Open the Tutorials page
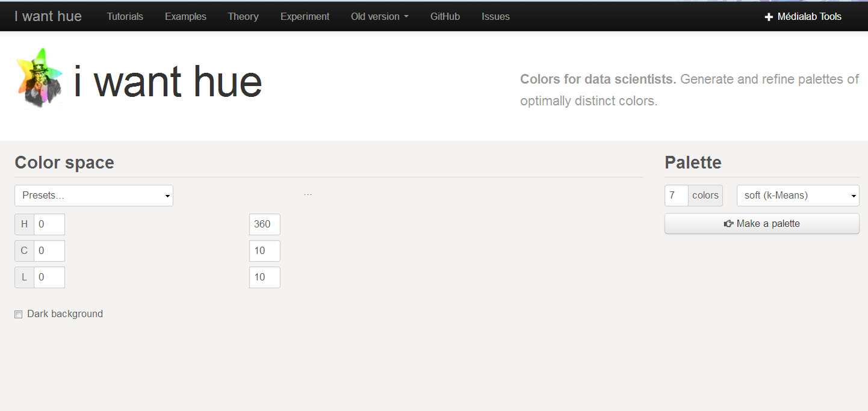The width and height of the screenshot is (868, 411). [x=125, y=17]
